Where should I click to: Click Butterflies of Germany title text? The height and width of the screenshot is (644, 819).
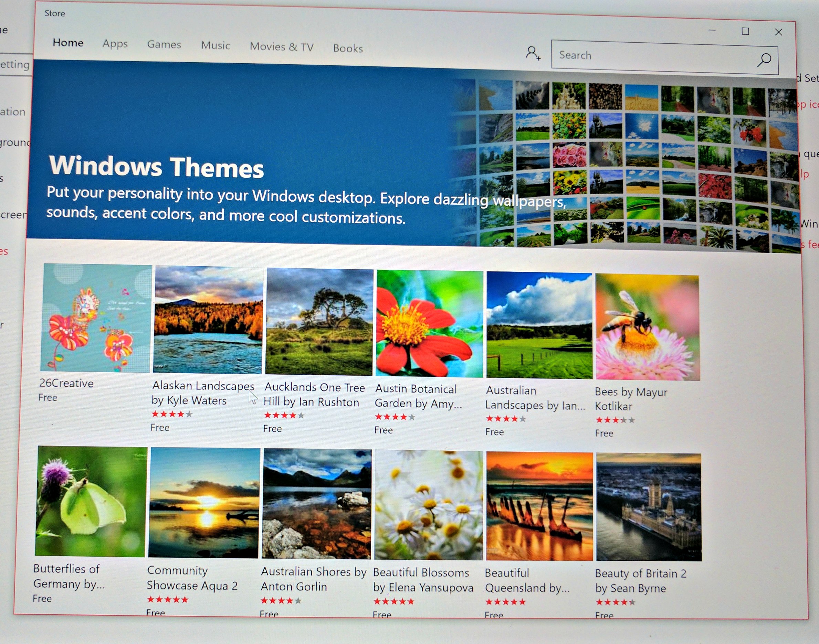coord(69,576)
